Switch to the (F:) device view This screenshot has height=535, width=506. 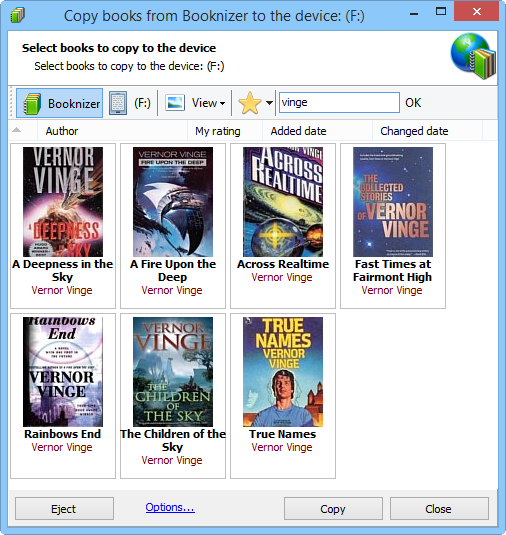142,103
